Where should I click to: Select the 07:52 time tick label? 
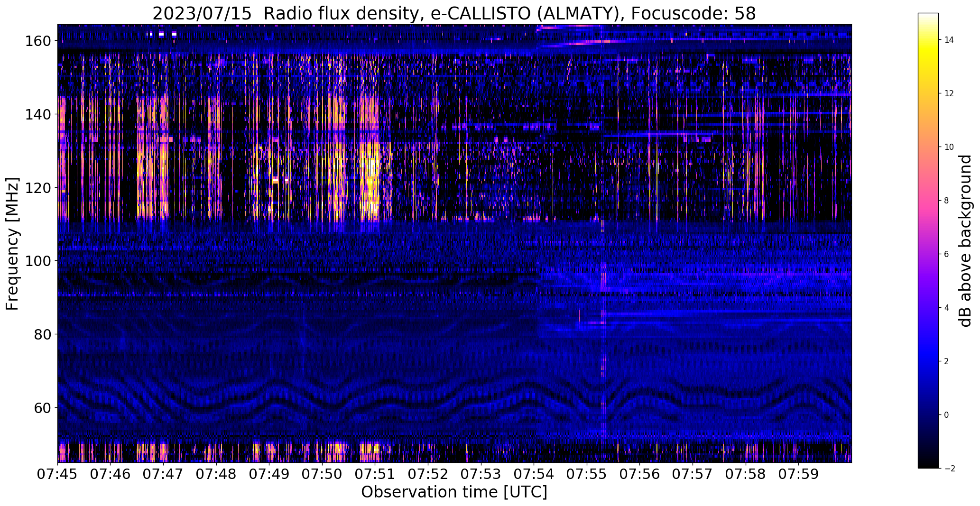tap(428, 474)
